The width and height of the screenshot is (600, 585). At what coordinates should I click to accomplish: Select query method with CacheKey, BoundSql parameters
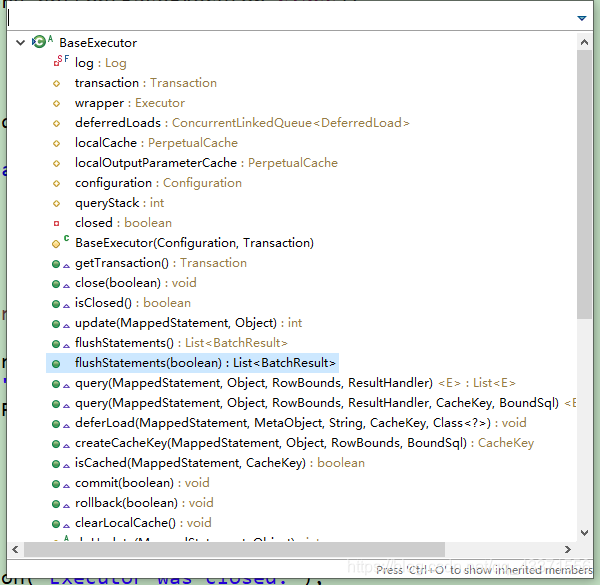point(325,403)
